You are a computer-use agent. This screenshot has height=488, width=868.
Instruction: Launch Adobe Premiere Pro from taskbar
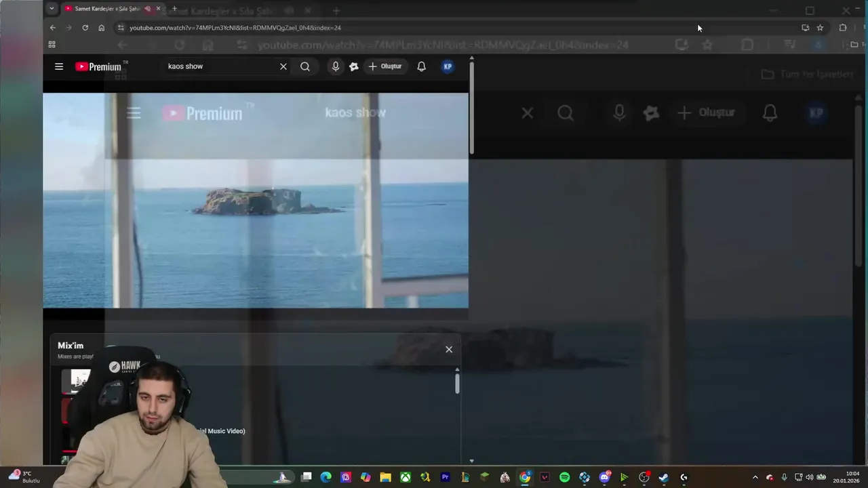coord(445,477)
